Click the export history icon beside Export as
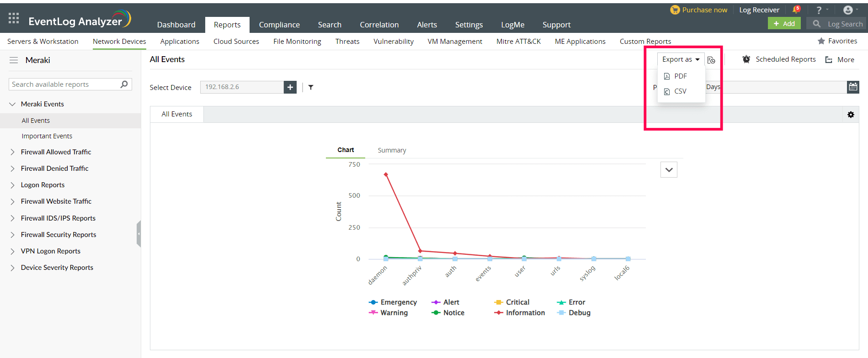Viewport: 868px width, 358px height. point(711,60)
